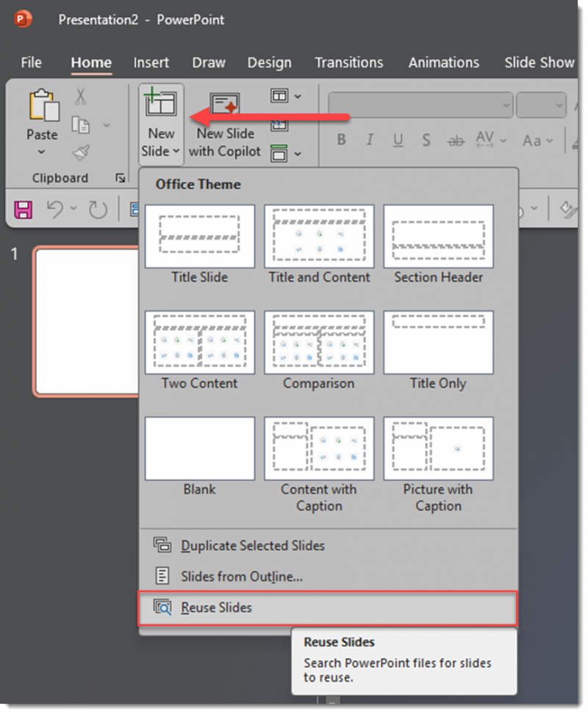Toggle underline formatting
This screenshot has height=714, width=588.
(x=397, y=140)
